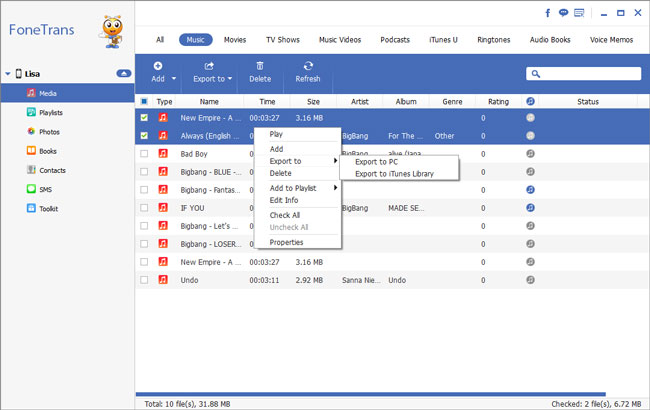Image resolution: width=650 pixels, height=410 pixels.
Task: Click the music type icon for Undo row
Action: click(163, 280)
